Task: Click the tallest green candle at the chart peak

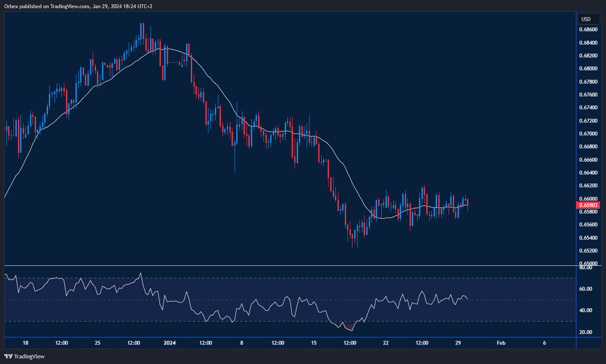Action: [142, 30]
